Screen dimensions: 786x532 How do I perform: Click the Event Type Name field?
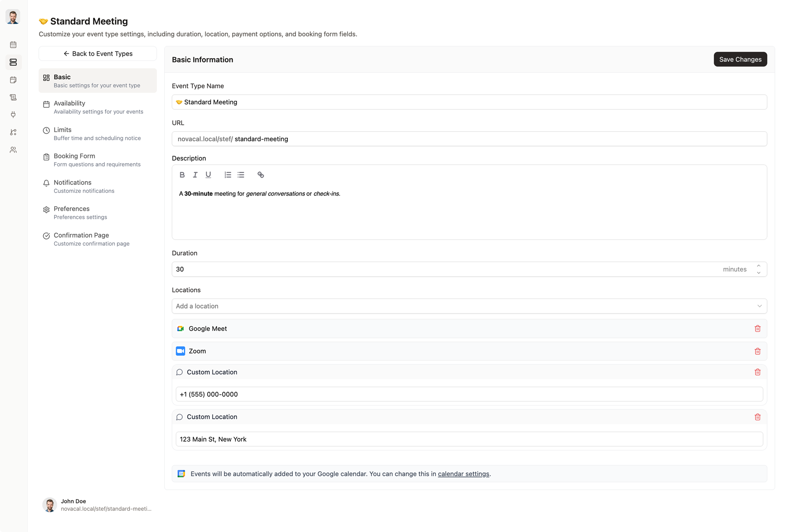469,102
